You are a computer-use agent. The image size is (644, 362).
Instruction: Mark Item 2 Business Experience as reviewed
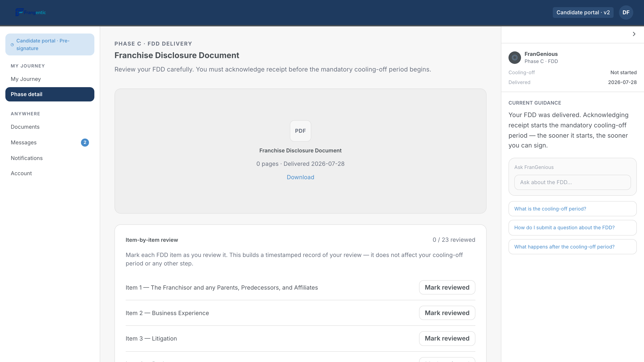tap(447, 313)
